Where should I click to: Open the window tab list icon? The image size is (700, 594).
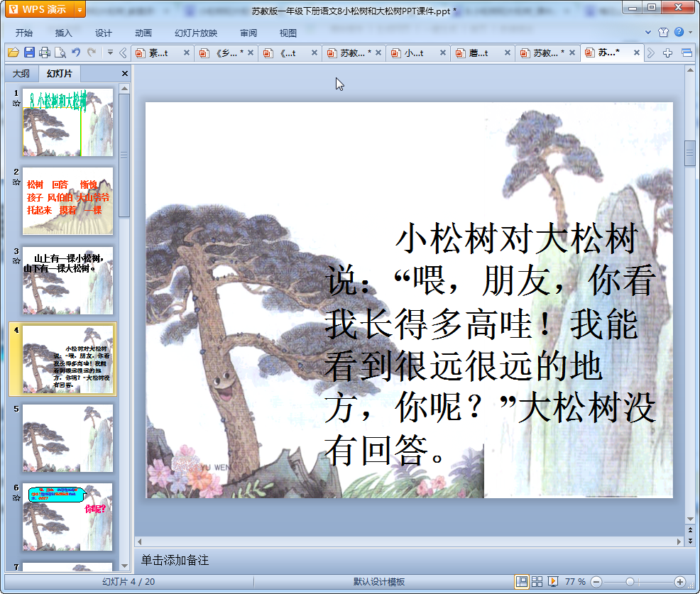[687, 53]
